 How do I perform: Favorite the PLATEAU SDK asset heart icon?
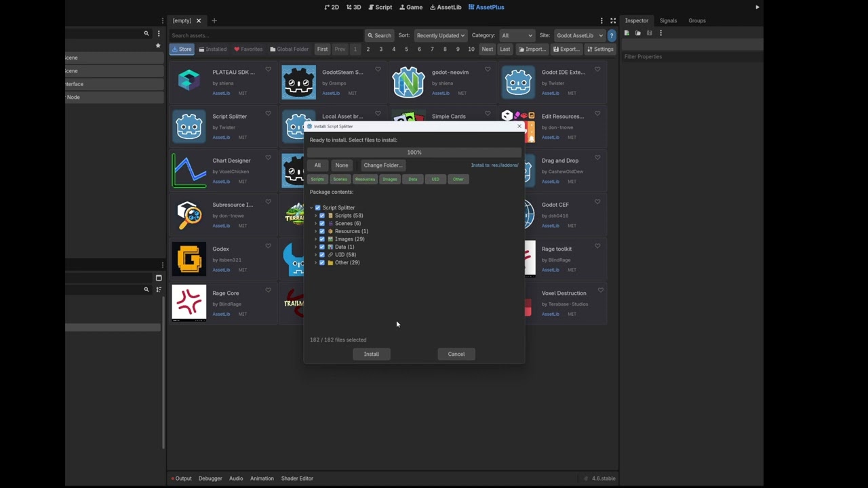point(269,69)
